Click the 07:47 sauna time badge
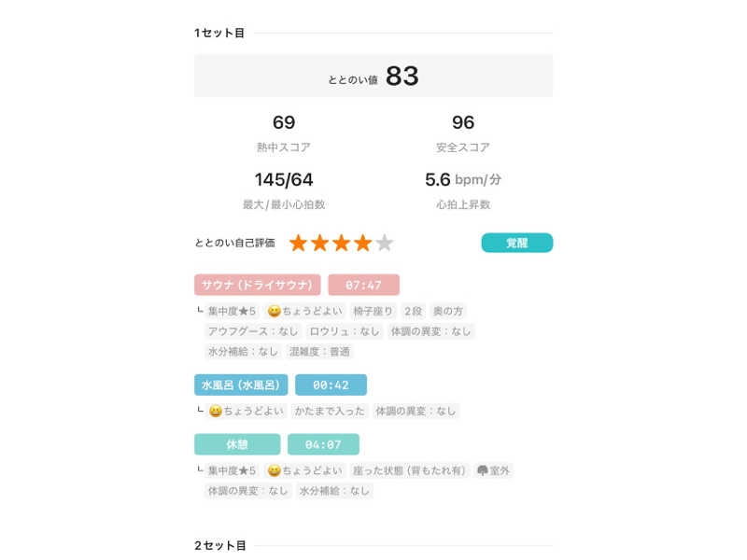 [x=363, y=285]
